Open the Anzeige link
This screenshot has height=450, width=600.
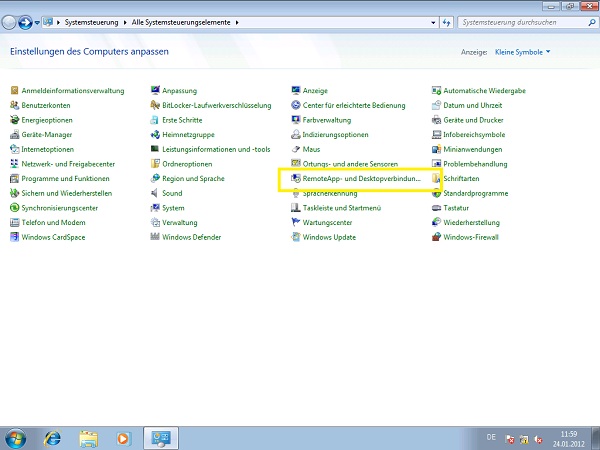[x=315, y=91]
